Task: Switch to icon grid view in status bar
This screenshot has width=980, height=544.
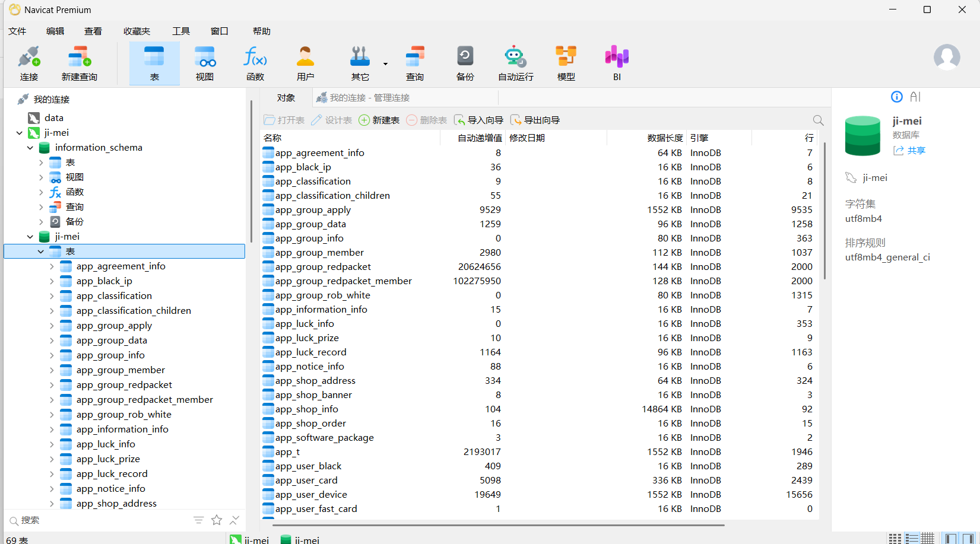Action: tap(895, 538)
